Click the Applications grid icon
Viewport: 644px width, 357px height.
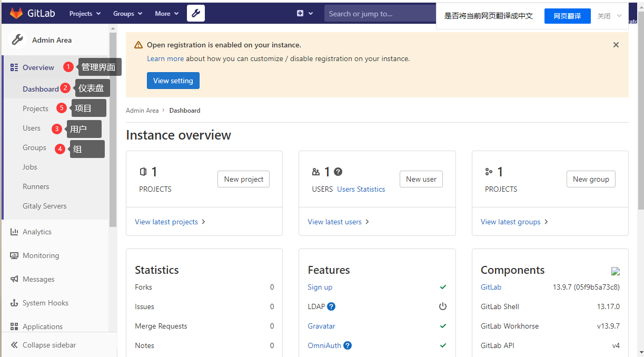coord(14,326)
